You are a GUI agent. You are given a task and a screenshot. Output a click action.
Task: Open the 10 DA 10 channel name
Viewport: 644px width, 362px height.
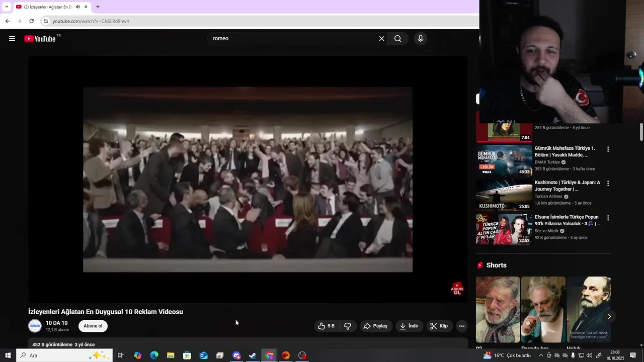56,323
